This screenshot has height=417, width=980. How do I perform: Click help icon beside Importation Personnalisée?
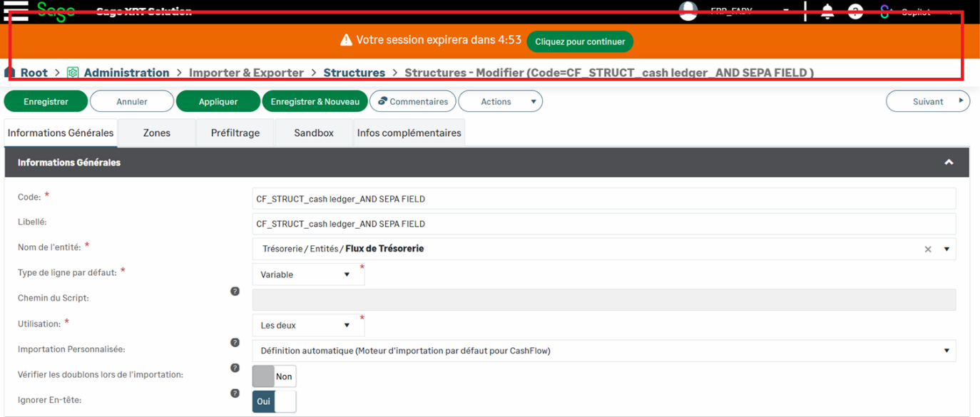(x=235, y=343)
